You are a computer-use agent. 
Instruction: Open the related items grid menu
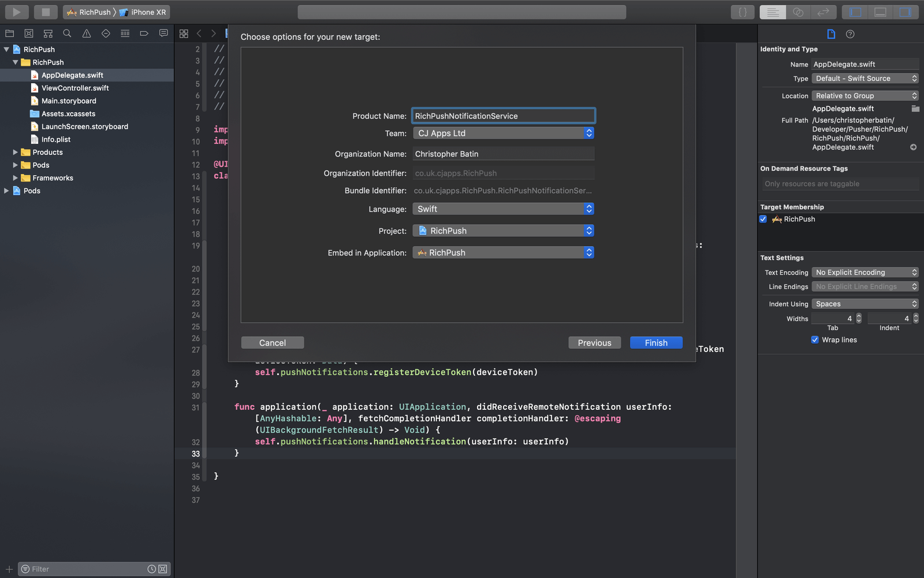coord(184,34)
